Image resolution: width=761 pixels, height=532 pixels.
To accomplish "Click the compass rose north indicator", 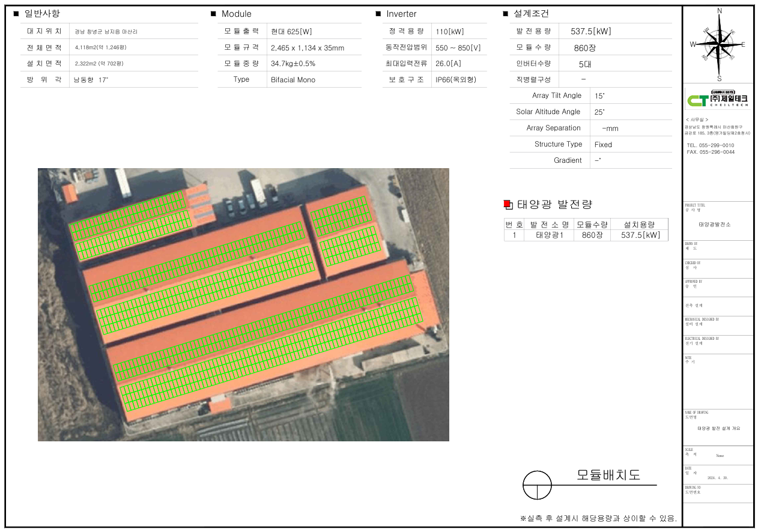I will (719, 12).
